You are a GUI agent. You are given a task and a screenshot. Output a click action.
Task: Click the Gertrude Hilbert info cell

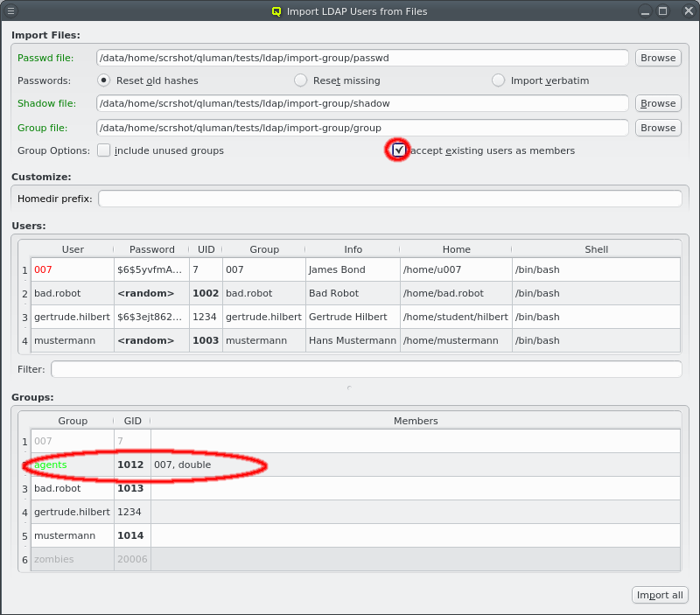(x=353, y=317)
